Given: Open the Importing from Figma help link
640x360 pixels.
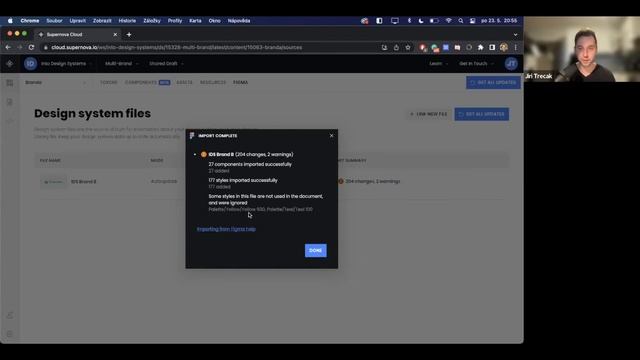Looking at the screenshot, I should 226,229.
